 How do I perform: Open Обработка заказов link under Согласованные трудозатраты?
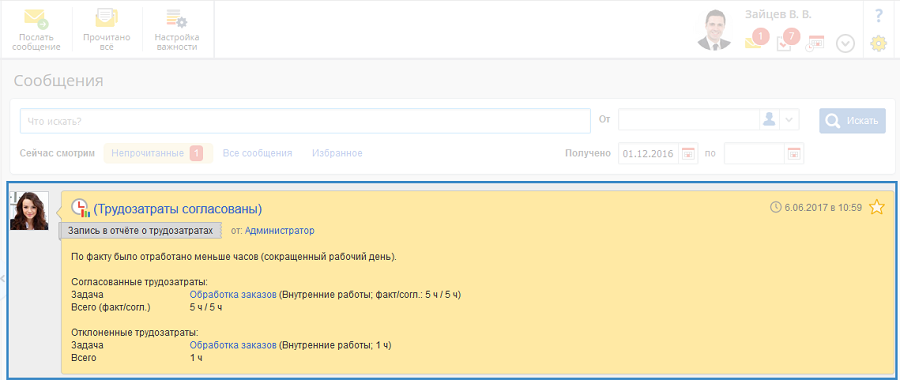233,294
